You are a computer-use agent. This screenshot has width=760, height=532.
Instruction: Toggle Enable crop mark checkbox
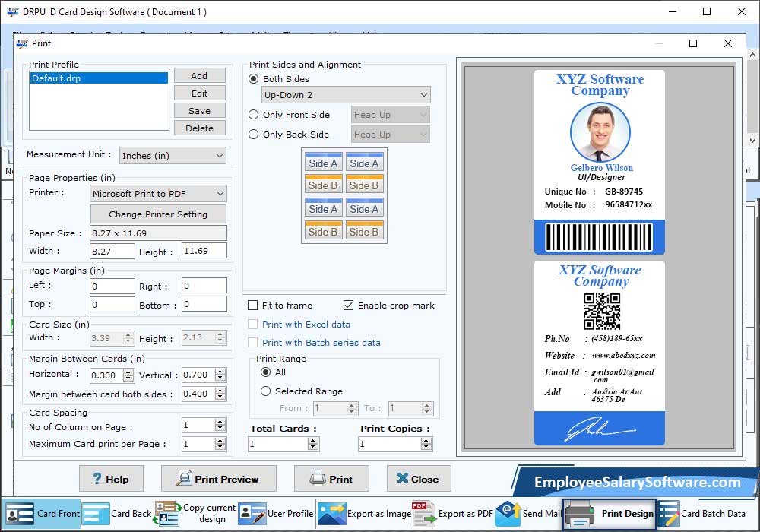[348, 306]
